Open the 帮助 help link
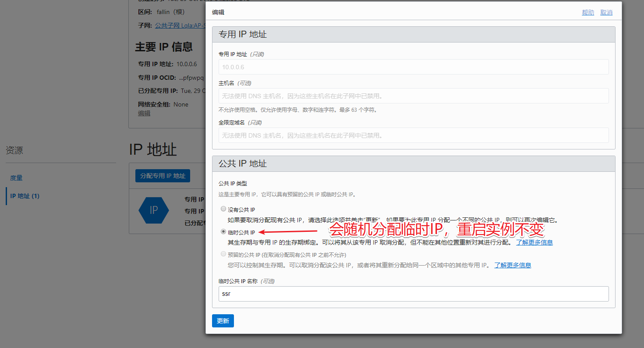 click(587, 12)
